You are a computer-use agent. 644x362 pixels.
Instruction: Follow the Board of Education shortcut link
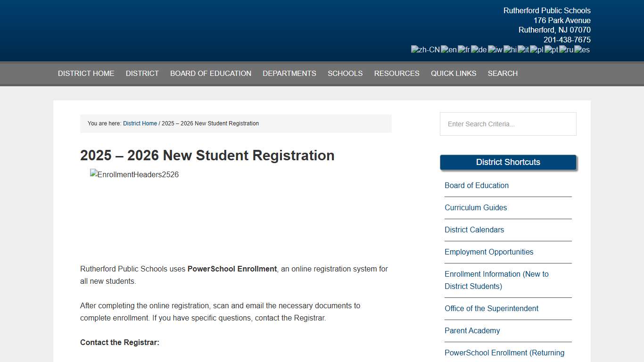(x=476, y=185)
